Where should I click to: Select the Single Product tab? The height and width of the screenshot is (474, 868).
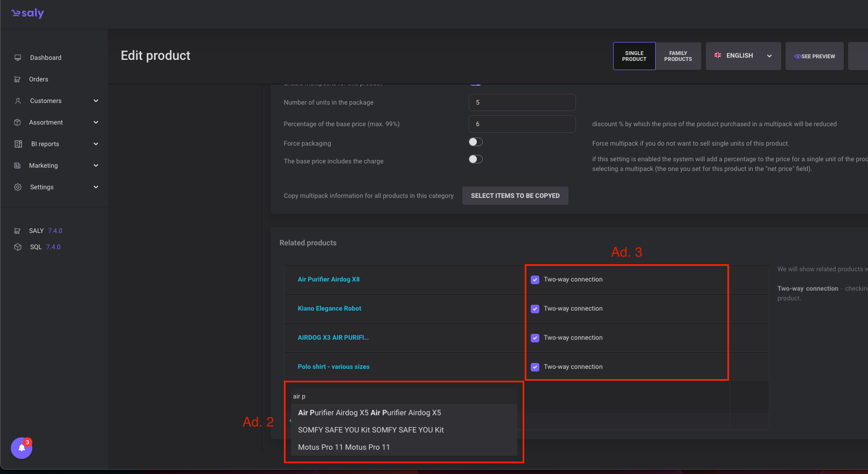coord(634,56)
